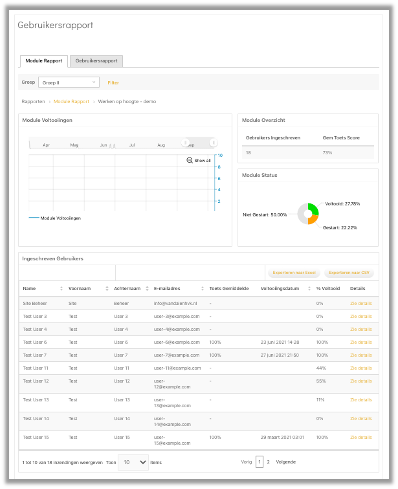The height and width of the screenshot is (489, 398).
Task: Click orange Gestart segment of donut chart
Action: (x=313, y=219)
